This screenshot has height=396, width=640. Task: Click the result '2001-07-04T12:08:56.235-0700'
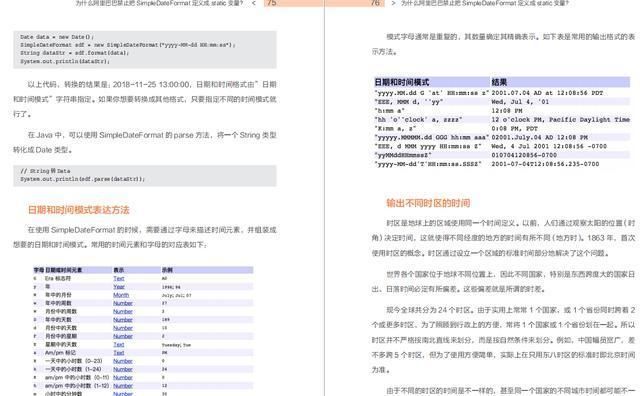pyautogui.click(x=545, y=164)
